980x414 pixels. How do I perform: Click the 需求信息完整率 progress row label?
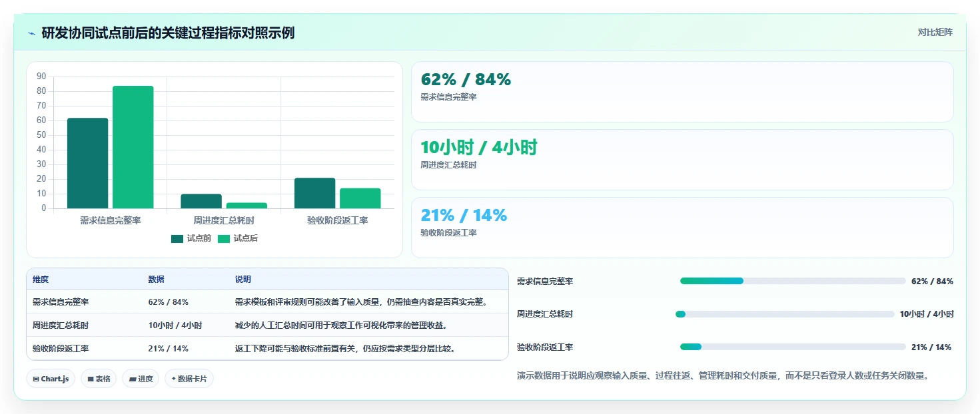coord(545,282)
